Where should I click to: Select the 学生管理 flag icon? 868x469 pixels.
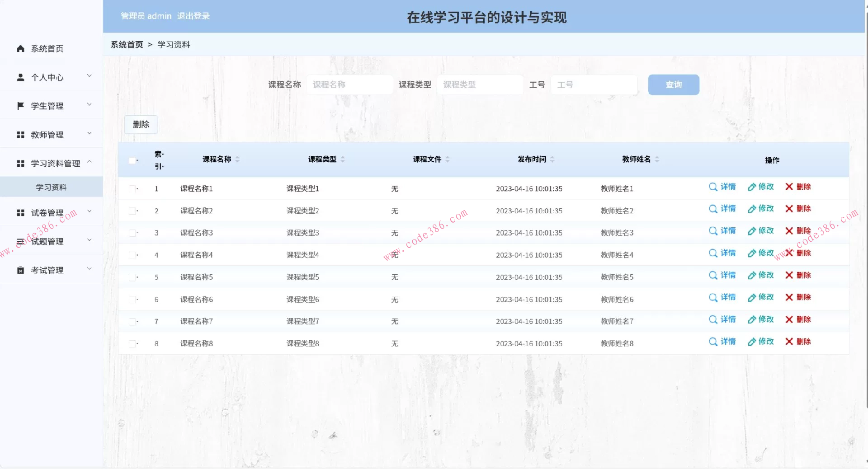(x=20, y=105)
